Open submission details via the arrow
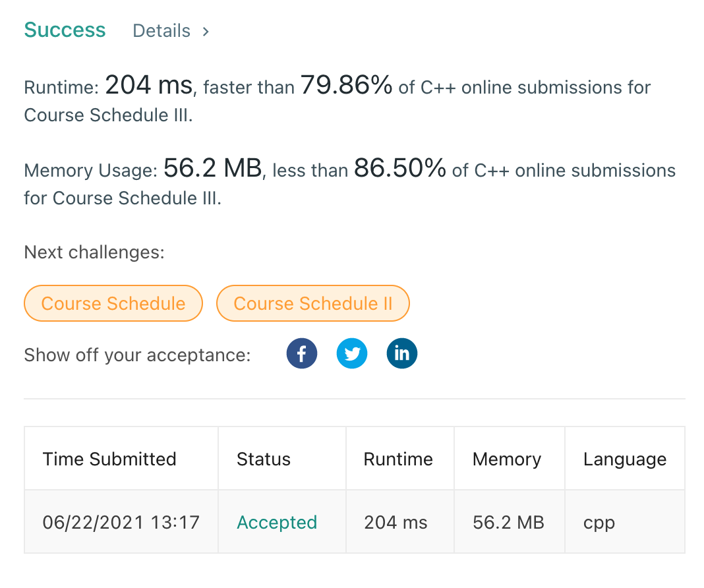Image resolution: width=704 pixels, height=588 pixels. (205, 30)
